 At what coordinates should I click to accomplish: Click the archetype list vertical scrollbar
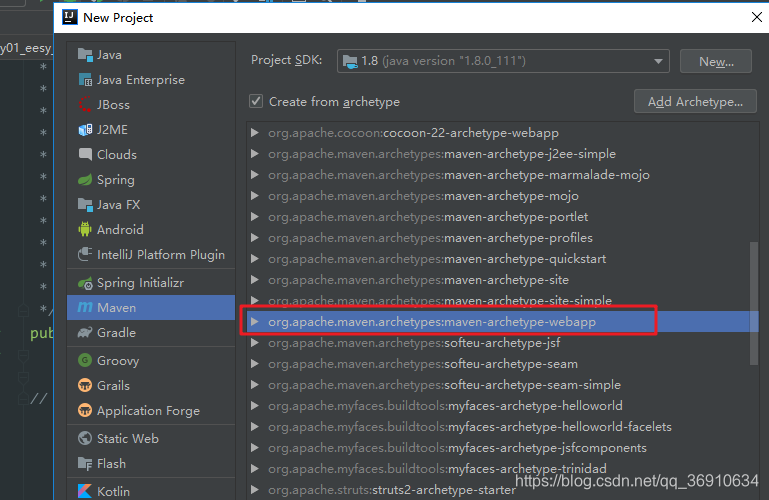pyautogui.click(x=754, y=303)
